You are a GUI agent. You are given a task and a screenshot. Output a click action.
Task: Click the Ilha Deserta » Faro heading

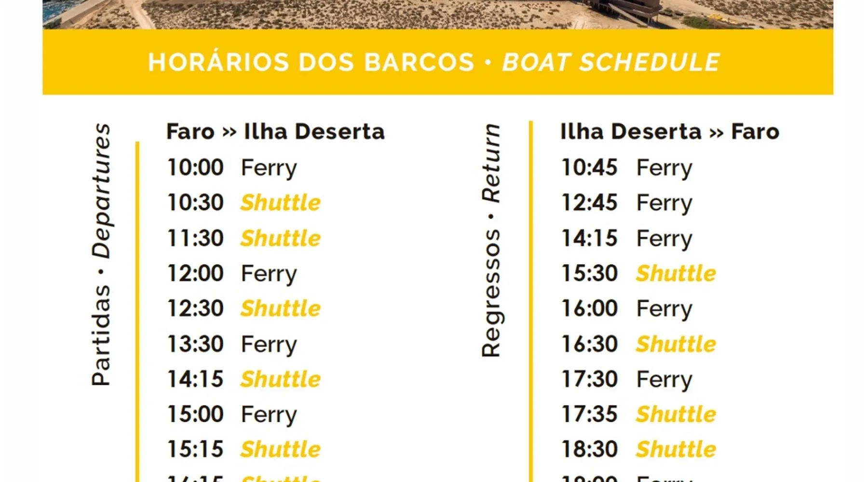tap(669, 132)
